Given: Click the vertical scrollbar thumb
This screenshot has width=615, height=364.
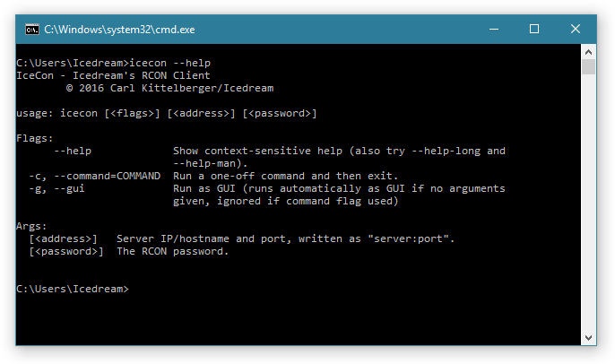Looking at the screenshot, I should (x=589, y=67).
